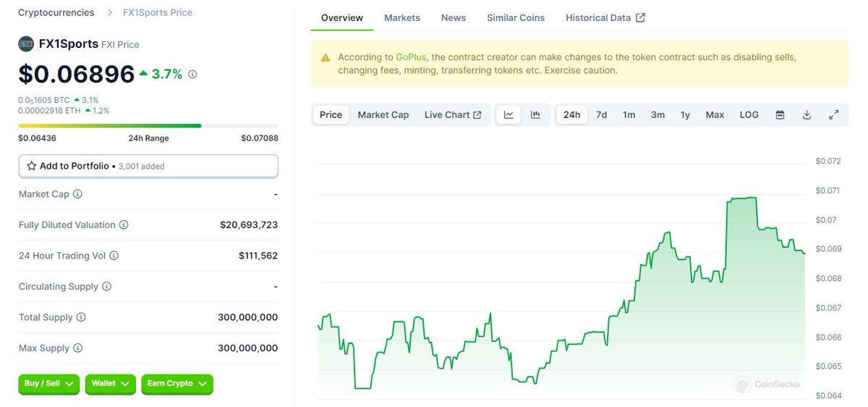Select the Price chart view
The image size is (868, 407).
point(331,114)
